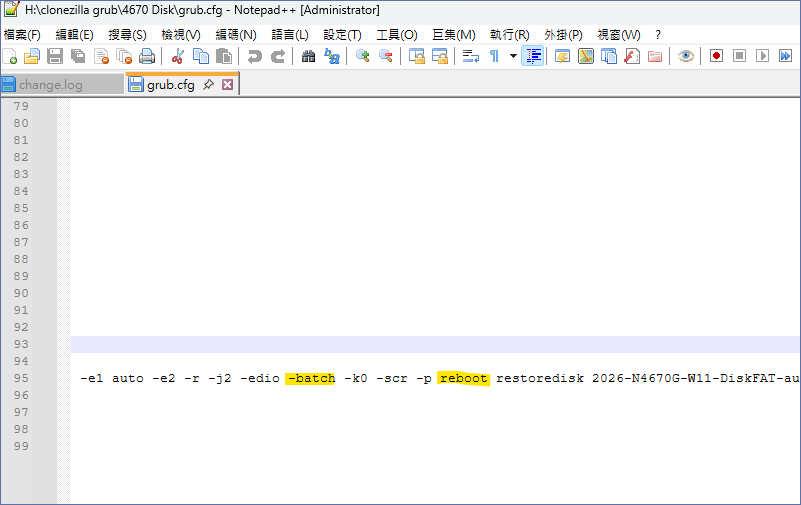Open the 外掛(P) plugins menu
Screen dimensions: 801x505
pyautogui.click(x=563, y=35)
